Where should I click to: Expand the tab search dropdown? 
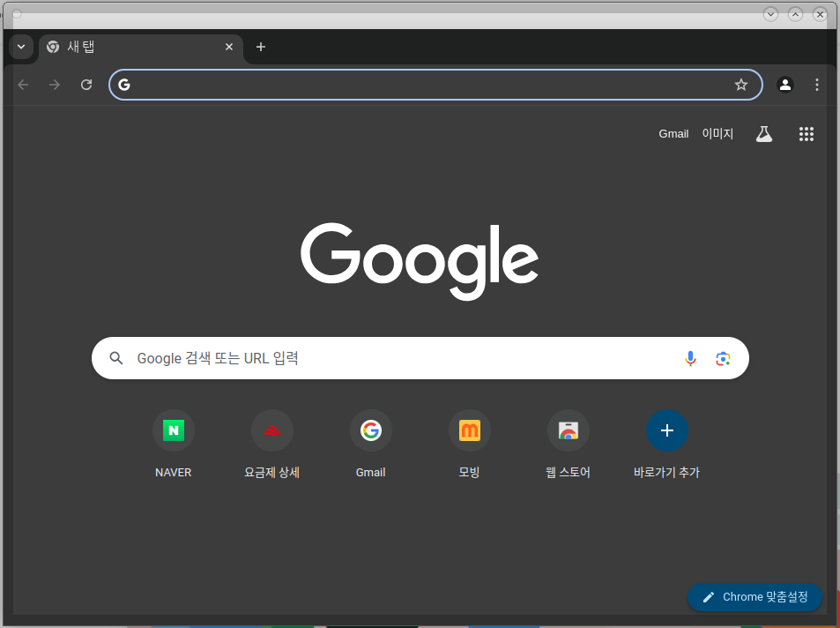click(21, 47)
